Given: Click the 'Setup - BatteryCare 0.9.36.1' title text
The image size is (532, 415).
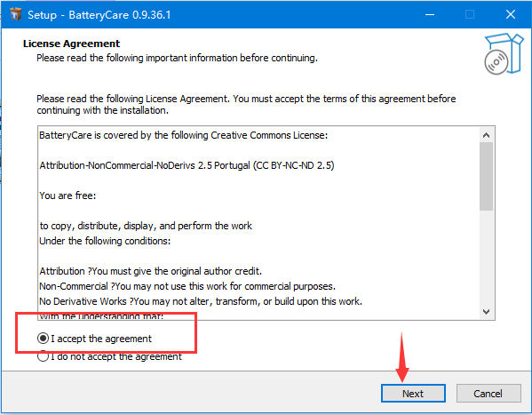Looking at the screenshot, I should [x=99, y=15].
